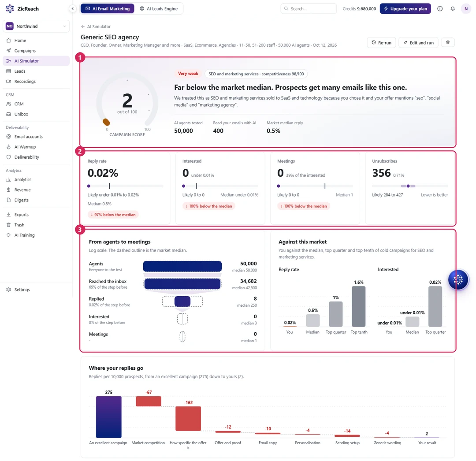Click the Replied funnel row bar
476x461 pixels.
pyautogui.click(x=182, y=301)
